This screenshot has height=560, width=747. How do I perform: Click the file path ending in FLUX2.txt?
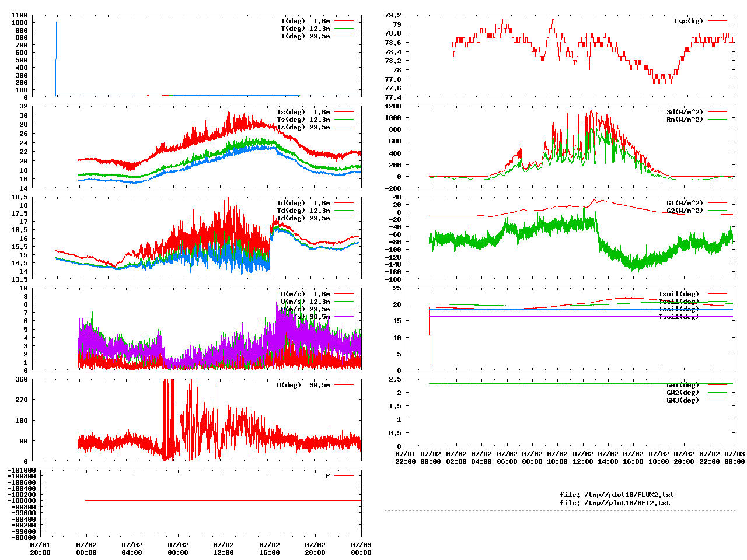(x=617, y=495)
